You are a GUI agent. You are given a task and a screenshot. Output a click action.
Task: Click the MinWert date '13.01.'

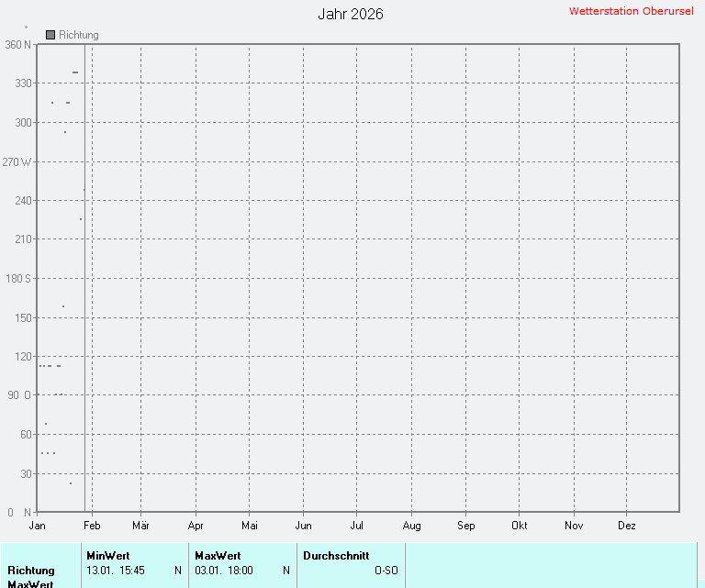(x=99, y=571)
